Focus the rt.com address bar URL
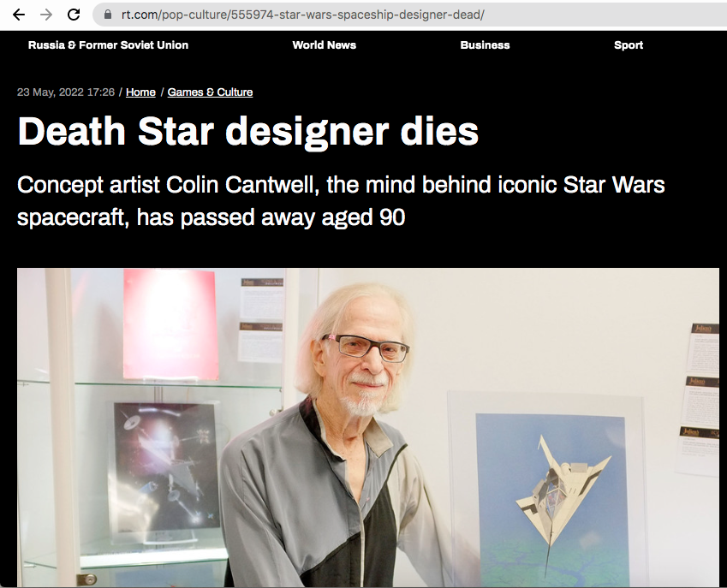This screenshot has height=588, width=727. click(x=303, y=15)
